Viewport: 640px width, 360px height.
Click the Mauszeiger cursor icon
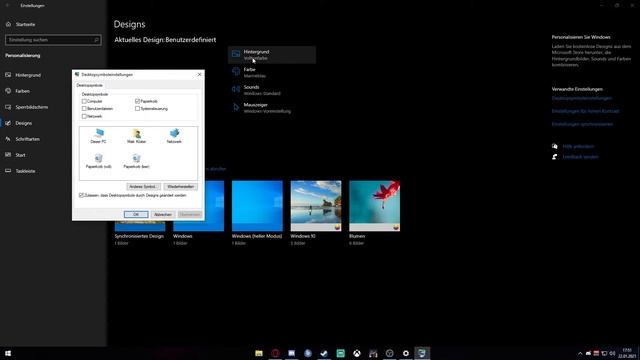[236, 107]
